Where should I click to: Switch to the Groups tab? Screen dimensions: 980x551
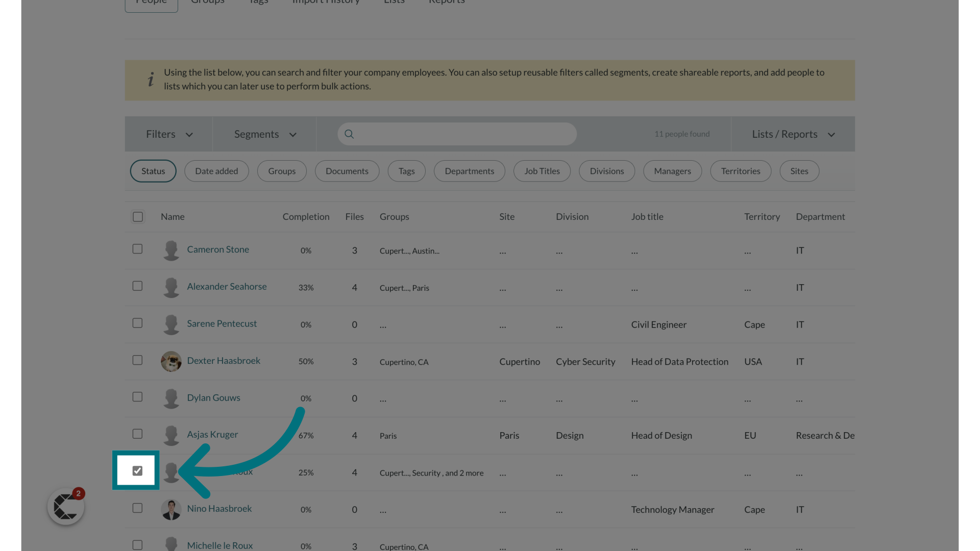(207, 2)
